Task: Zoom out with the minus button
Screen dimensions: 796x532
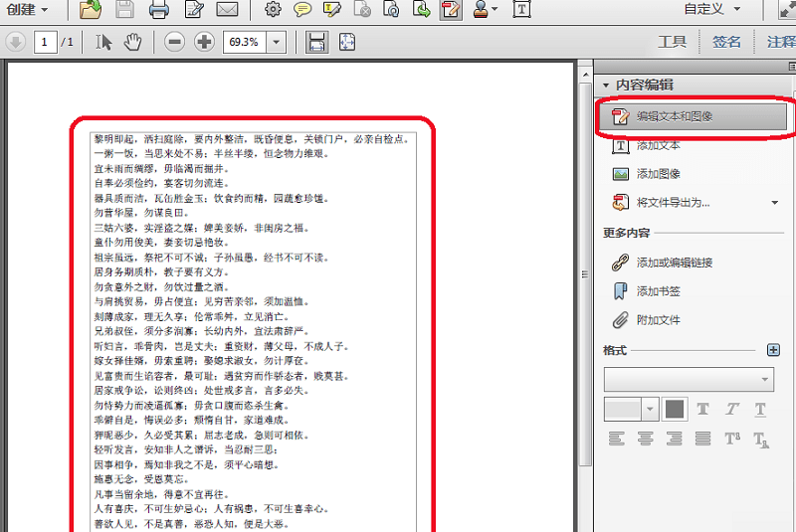Action: pos(174,42)
